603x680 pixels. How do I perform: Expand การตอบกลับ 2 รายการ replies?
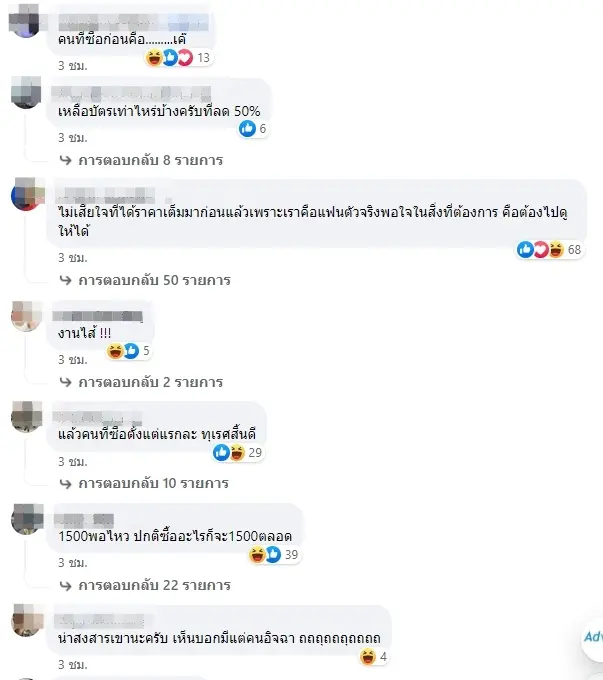point(141,382)
